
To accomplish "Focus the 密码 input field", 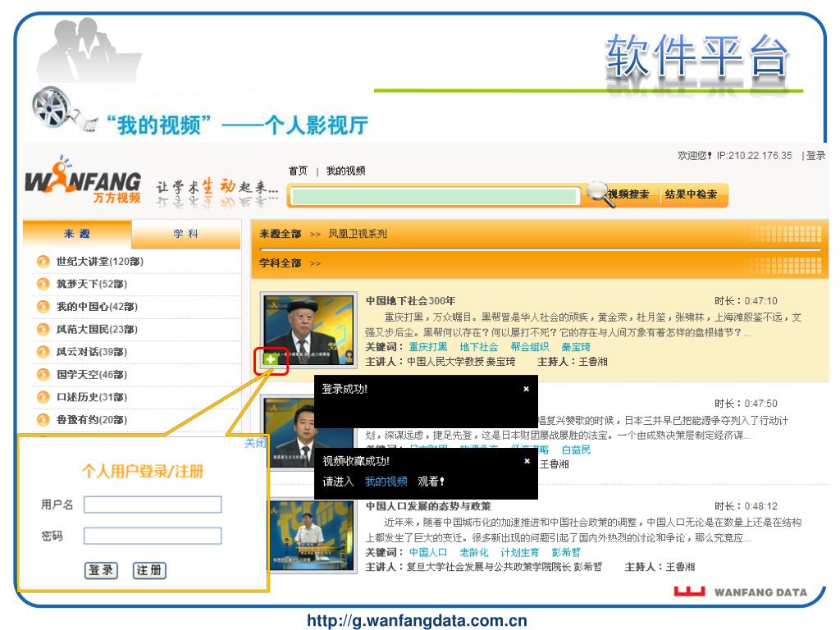I will (153, 536).
